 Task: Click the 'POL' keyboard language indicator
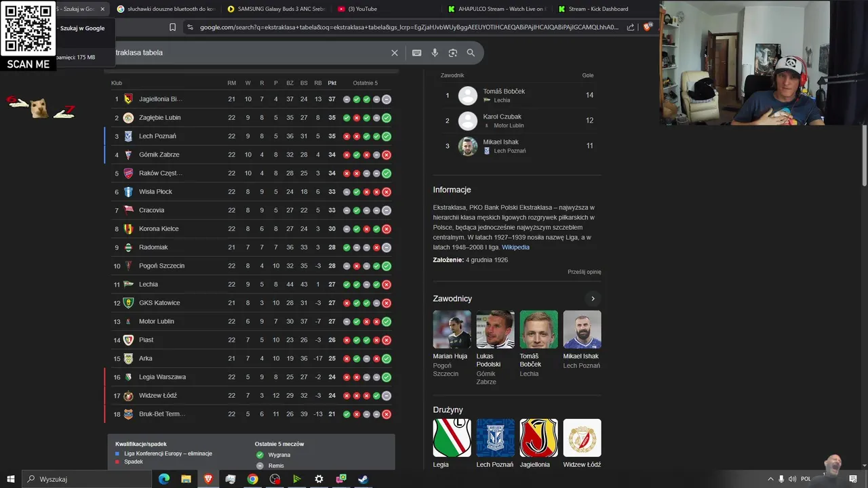pos(806,479)
